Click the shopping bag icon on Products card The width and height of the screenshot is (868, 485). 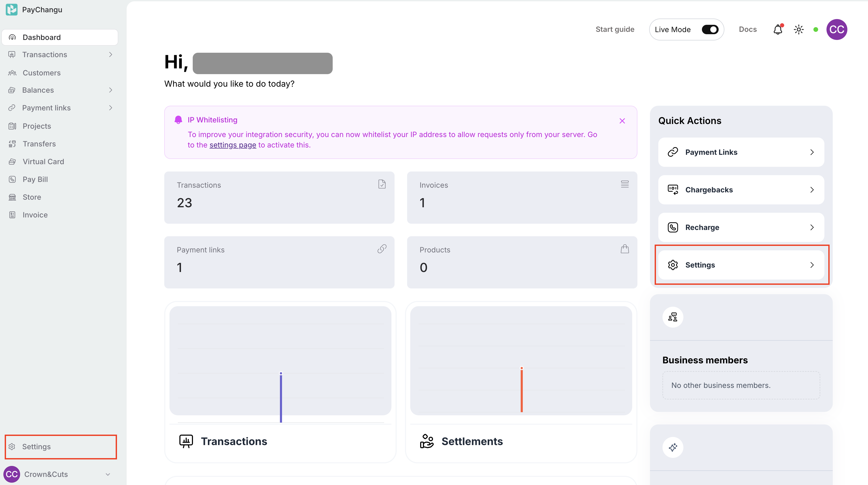[x=625, y=249]
